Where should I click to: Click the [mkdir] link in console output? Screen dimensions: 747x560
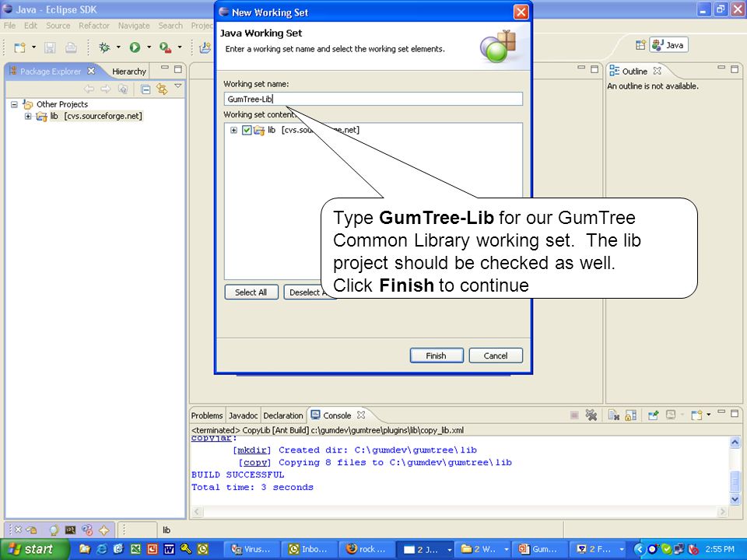[x=252, y=450]
